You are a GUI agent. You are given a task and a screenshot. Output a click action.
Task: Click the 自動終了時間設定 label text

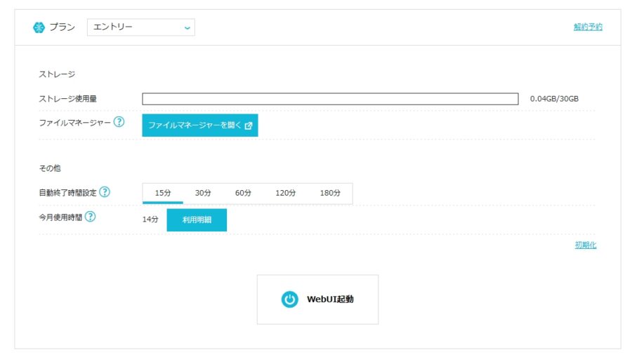point(67,193)
